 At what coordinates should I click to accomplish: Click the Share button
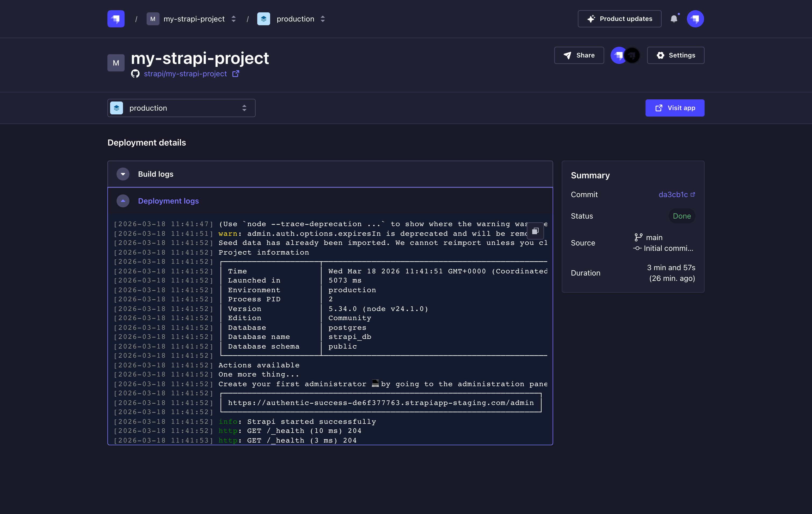pyautogui.click(x=579, y=55)
